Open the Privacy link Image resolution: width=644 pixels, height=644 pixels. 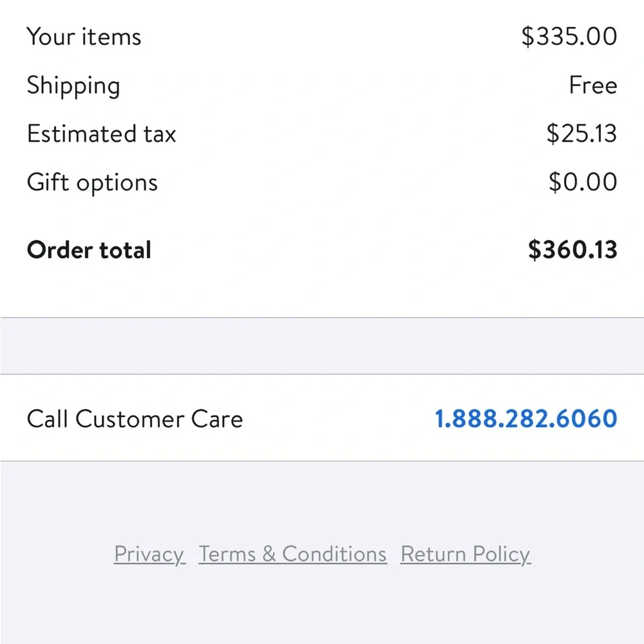(149, 554)
